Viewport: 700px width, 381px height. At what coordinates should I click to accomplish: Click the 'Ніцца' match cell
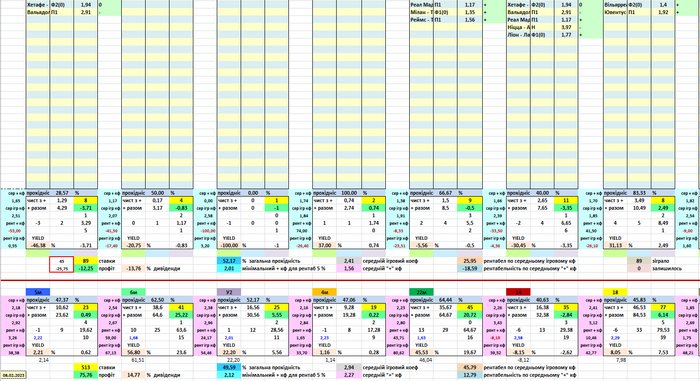518,28
